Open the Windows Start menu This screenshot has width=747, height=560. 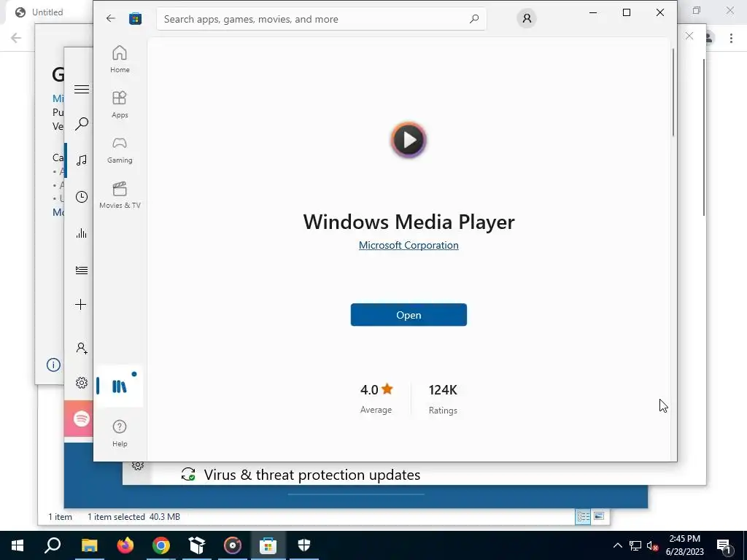18,545
